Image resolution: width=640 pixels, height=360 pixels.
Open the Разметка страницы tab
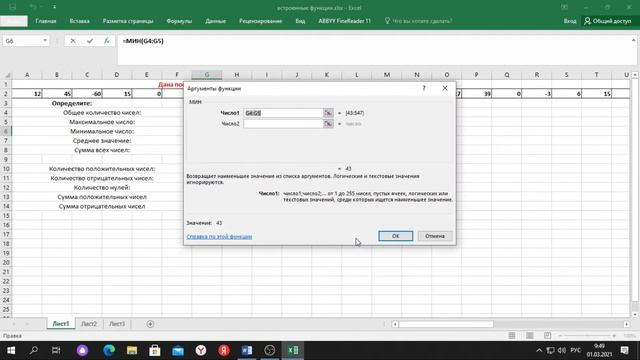click(x=128, y=21)
